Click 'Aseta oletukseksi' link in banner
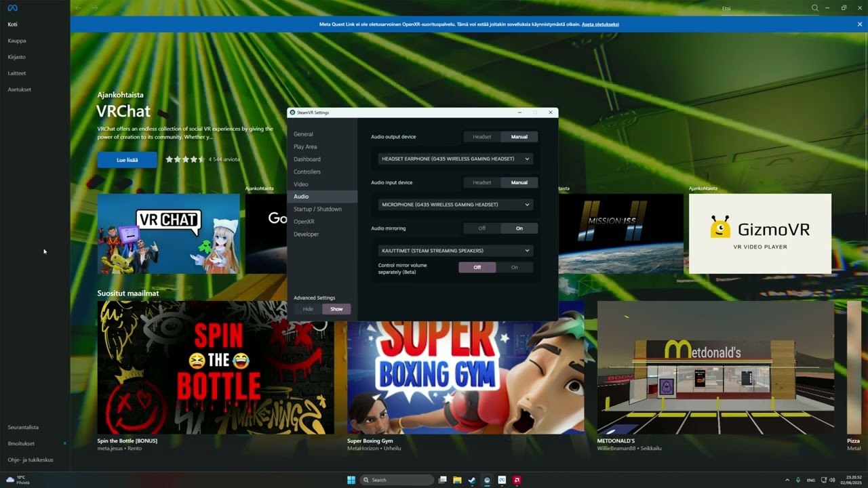868x488 pixels. click(x=600, y=24)
